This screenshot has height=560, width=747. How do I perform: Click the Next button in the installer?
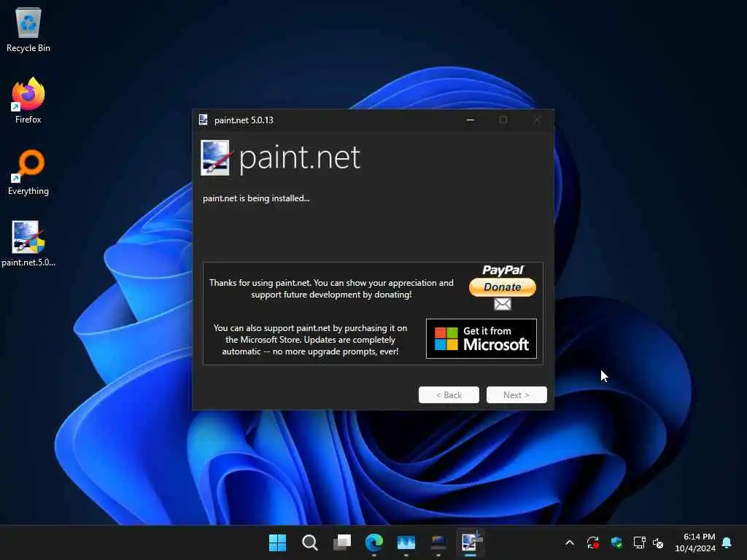[x=516, y=394]
